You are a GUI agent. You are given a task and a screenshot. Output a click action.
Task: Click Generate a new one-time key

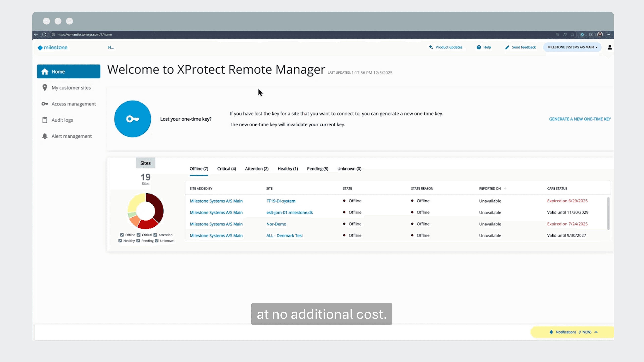pos(580,119)
